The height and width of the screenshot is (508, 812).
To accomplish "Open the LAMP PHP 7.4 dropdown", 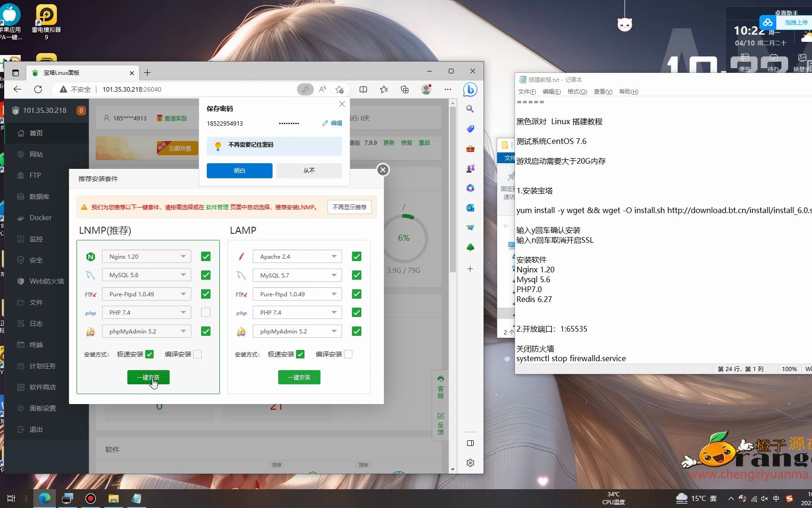I will (x=297, y=312).
